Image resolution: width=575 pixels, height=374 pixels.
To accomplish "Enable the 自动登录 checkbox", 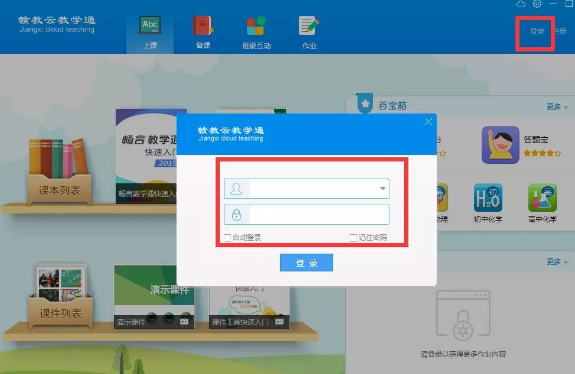I will pyautogui.click(x=227, y=238).
